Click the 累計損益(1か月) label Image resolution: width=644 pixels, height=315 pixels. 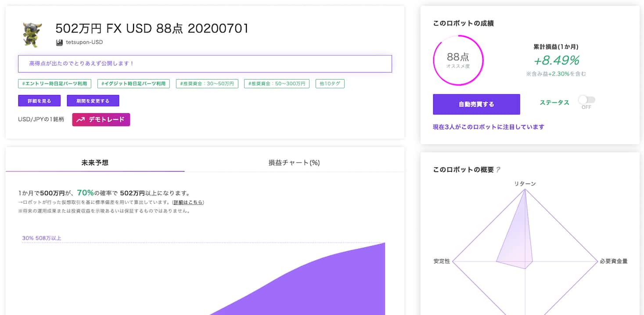pos(556,47)
